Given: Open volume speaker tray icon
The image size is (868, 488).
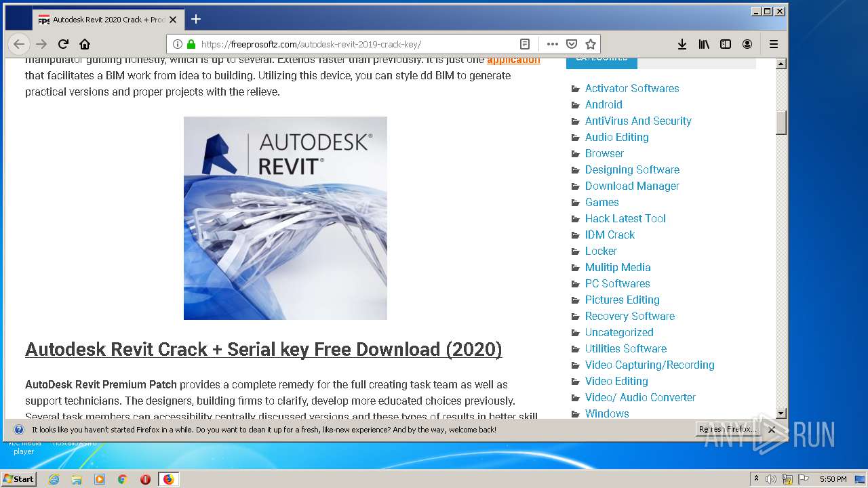Looking at the screenshot, I should pos(771,479).
